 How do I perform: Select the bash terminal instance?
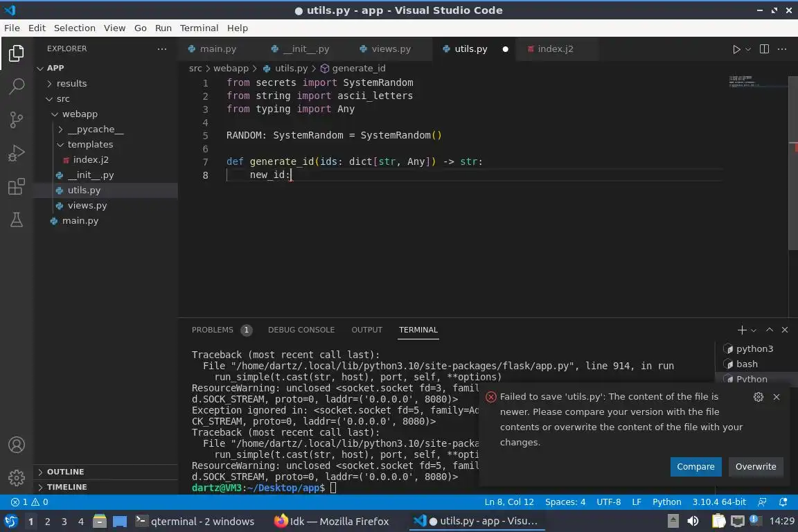coord(747,364)
